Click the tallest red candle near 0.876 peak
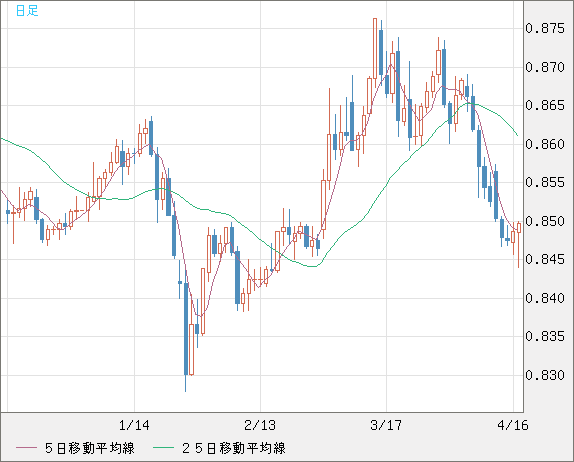 (x=375, y=48)
